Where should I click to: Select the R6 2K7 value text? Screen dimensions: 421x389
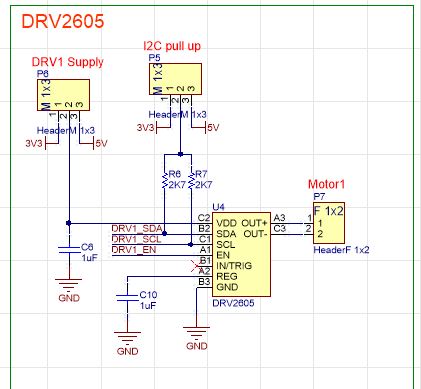(177, 185)
